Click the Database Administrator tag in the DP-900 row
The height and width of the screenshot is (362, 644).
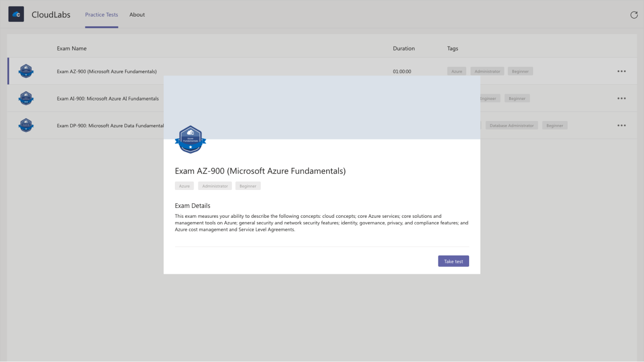[x=512, y=125]
